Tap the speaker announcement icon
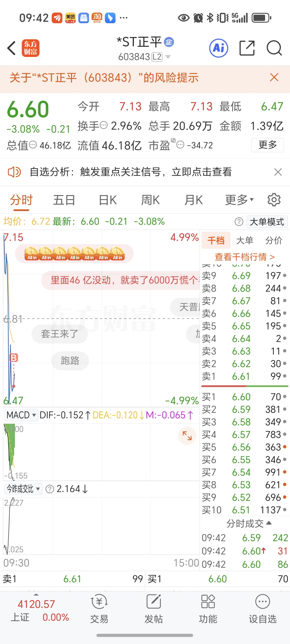This screenshot has height=644, width=290. tap(14, 172)
